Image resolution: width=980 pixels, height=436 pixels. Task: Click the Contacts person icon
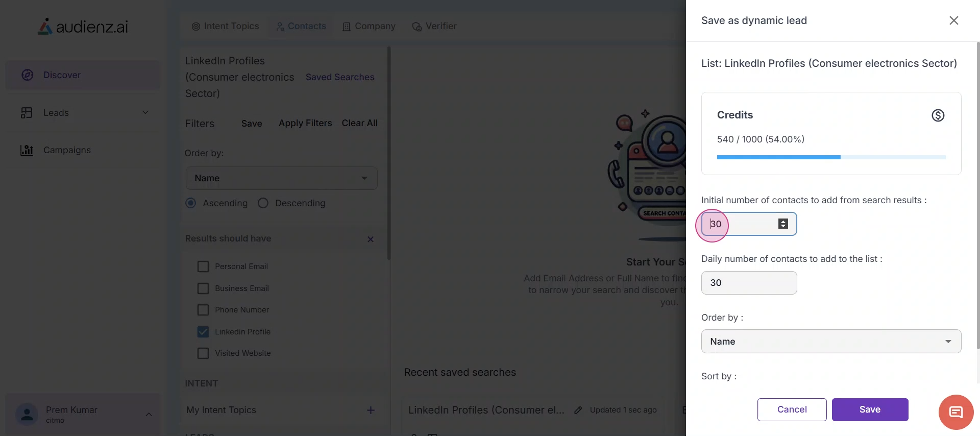pyautogui.click(x=280, y=27)
